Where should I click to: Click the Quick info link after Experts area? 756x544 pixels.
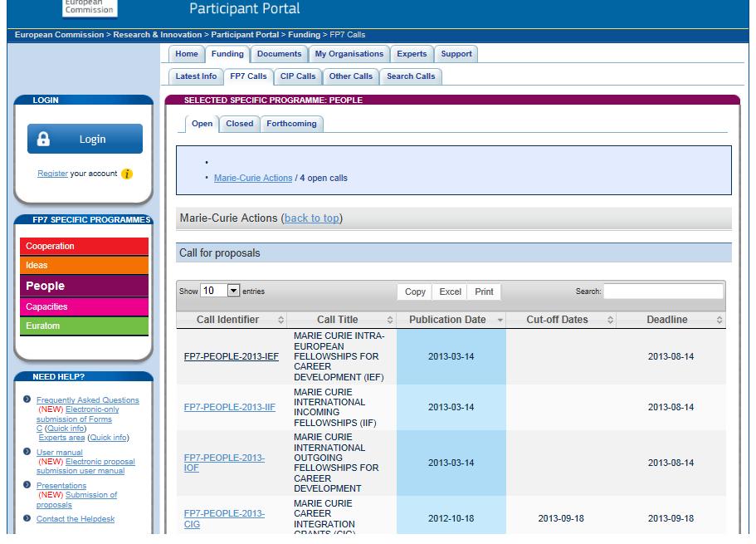[109, 438]
